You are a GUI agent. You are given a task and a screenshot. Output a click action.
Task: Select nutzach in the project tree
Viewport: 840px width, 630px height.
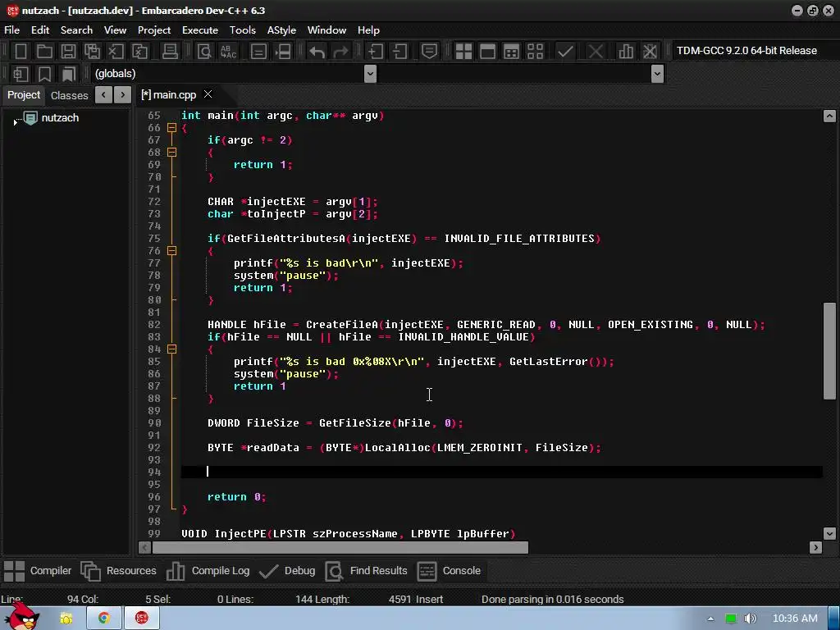coord(60,118)
